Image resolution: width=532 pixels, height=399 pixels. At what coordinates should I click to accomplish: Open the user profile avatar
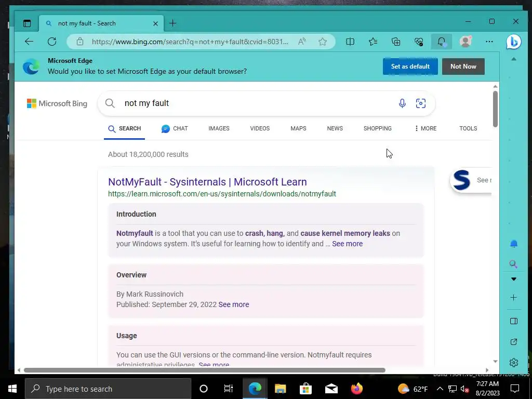[465, 42]
